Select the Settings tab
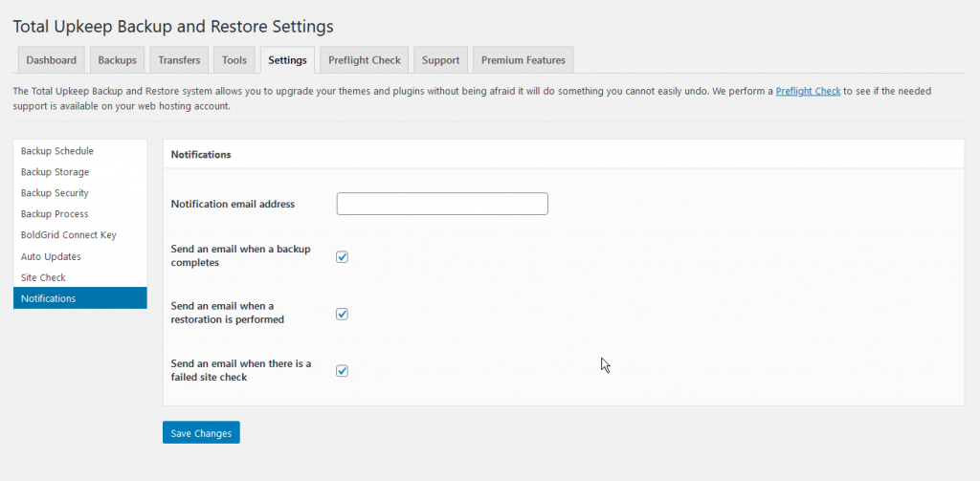The height and width of the screenshot is (481, 980). tap(287, 60)
